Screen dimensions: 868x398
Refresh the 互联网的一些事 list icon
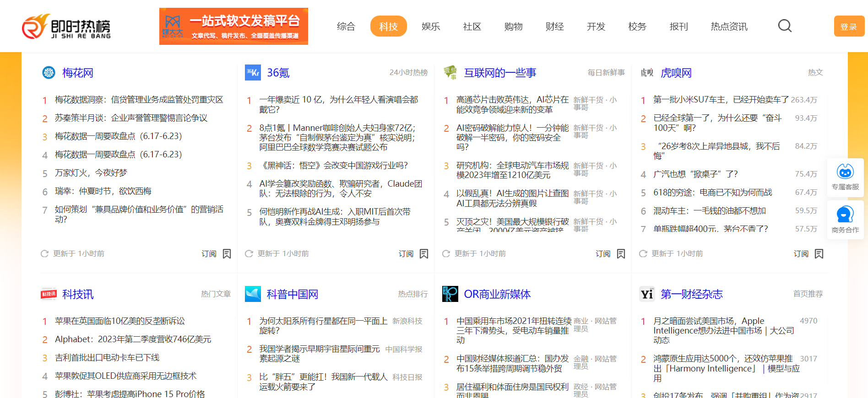[x=446, y=253]
